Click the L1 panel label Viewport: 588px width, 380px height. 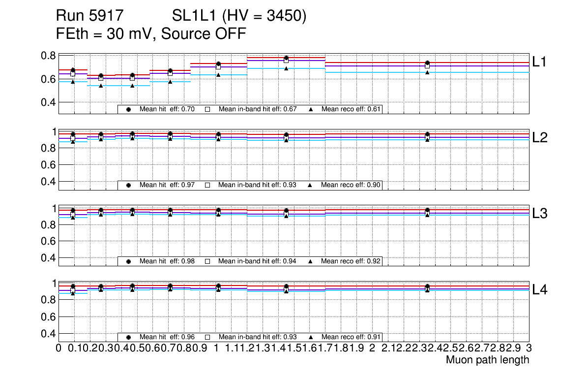pyautogui.click(x=540, y=62)
